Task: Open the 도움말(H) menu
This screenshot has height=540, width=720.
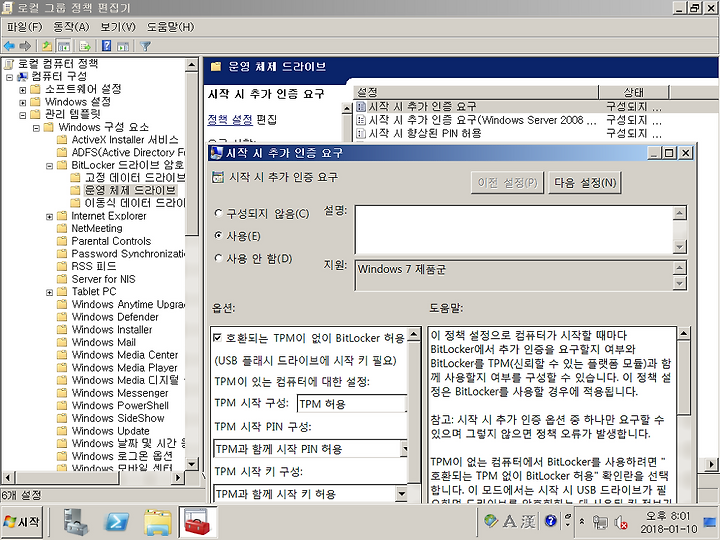Action: [170, 27]
